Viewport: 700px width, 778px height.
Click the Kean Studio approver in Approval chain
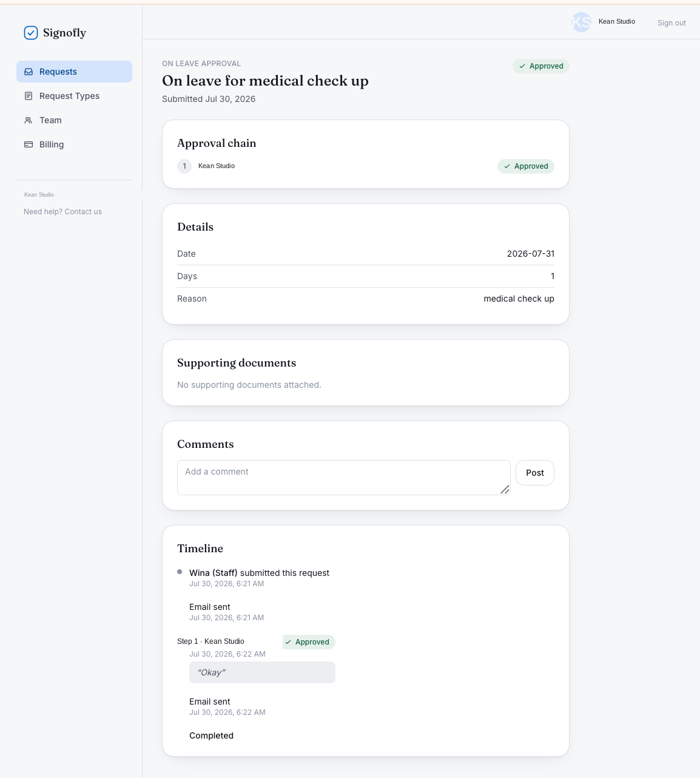(x=217, y=166)
